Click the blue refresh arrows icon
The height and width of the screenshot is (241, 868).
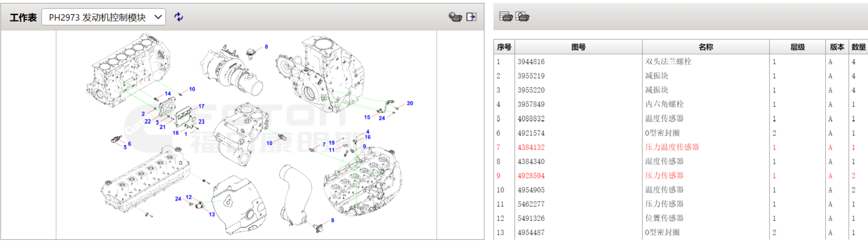(179, 17)
